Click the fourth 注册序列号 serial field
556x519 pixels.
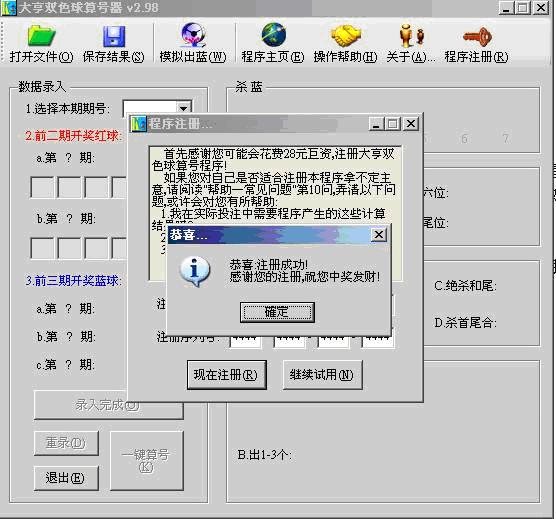click(x=377, y=342)
